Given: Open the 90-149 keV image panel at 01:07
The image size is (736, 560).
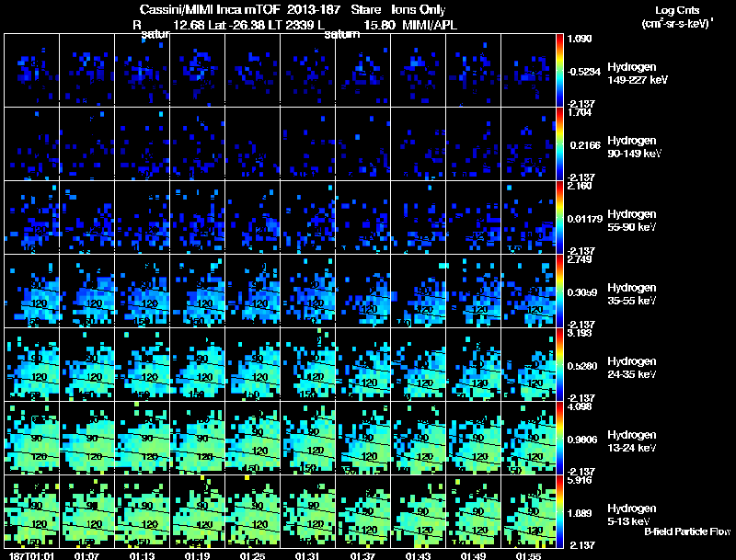Looking at the screenshot, I should point(86,144).
